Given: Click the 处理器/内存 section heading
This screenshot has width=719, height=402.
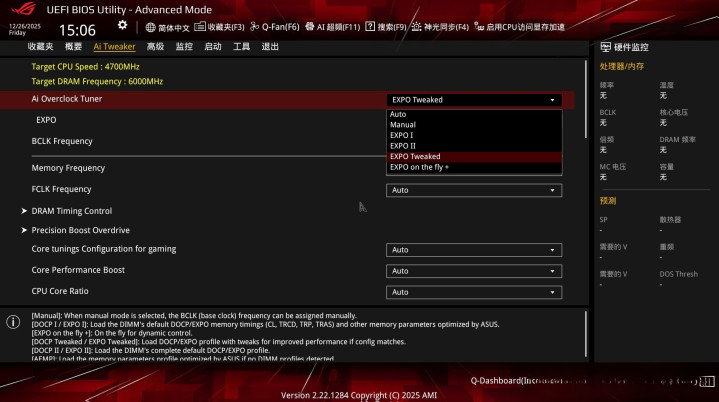Looking at the screenshot, I should pyautogui.click(x=622, y=66).
